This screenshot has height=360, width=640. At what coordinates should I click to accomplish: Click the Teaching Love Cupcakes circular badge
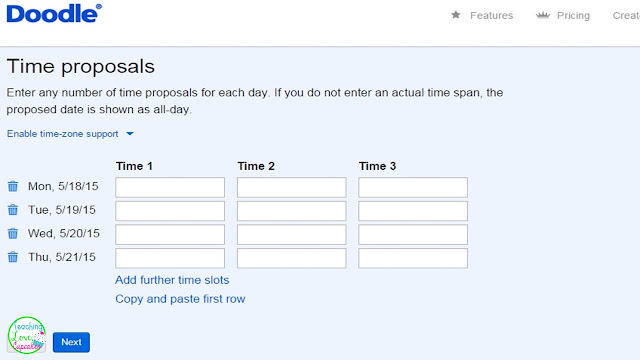click(x=27, y=335)
